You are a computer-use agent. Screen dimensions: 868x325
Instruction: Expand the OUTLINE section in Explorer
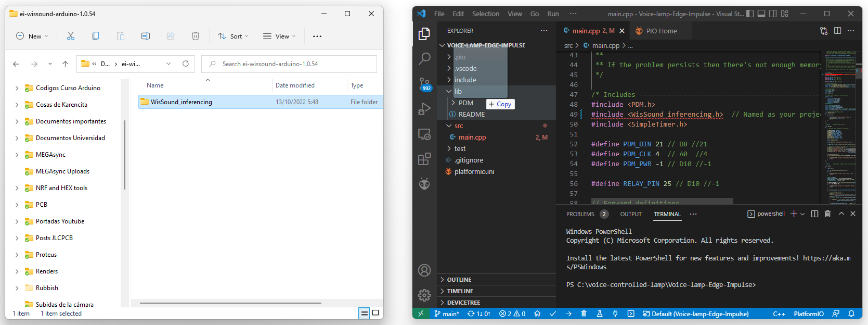coord(459,280)
